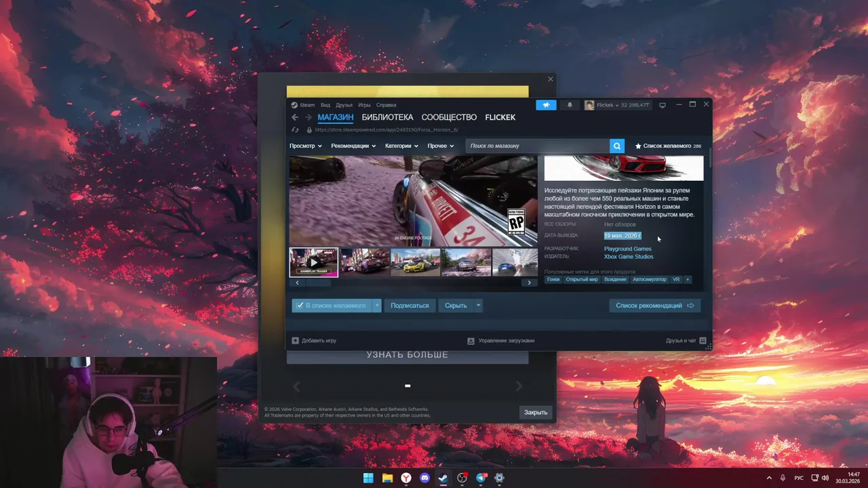Click the 'Открытый мир' tag
This screenshot has height=488, width=868.
tap(582, 279)
